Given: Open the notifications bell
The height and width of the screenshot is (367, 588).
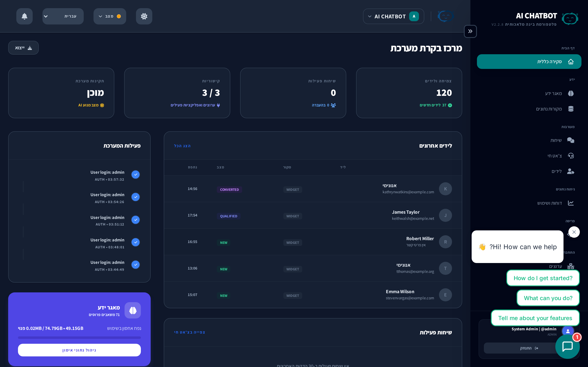Looking at the screenshot, I should coord(24,16).
